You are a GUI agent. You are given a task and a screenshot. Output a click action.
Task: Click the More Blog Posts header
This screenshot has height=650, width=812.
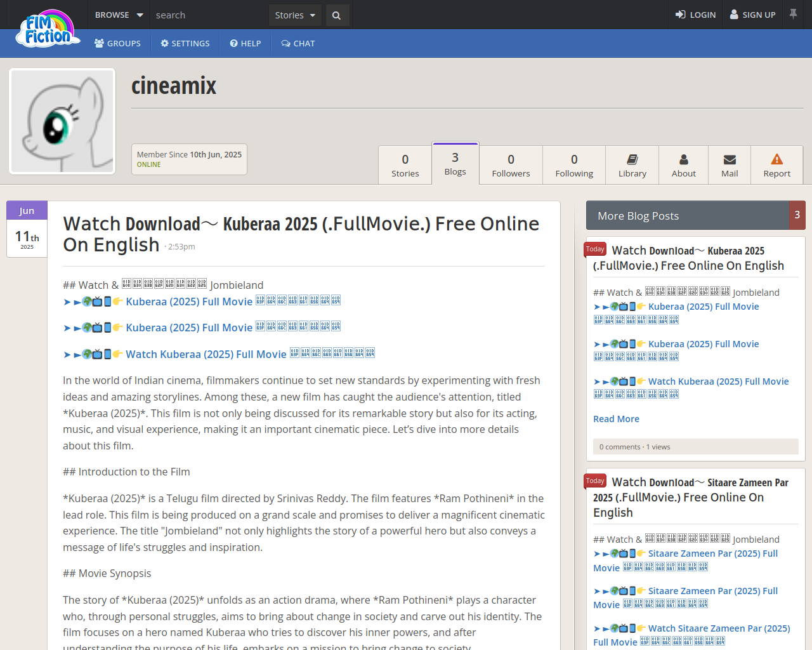(x=687, y=216)
